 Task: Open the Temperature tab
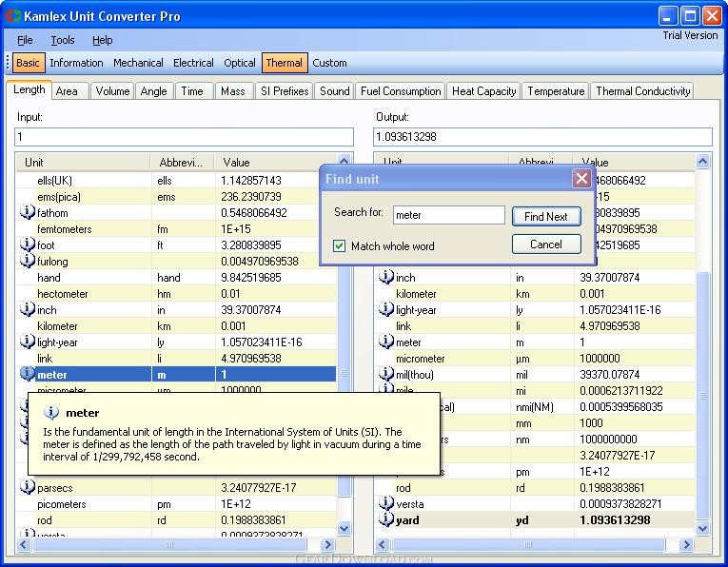556,91
